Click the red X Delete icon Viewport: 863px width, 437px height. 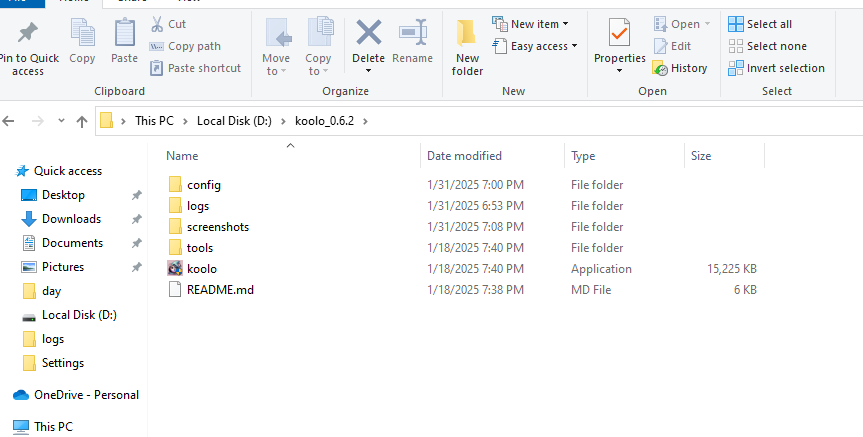(369, 32)
